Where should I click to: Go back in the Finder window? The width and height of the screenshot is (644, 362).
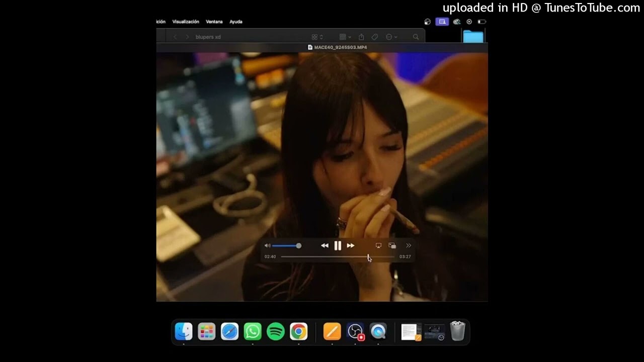[175, 37]
